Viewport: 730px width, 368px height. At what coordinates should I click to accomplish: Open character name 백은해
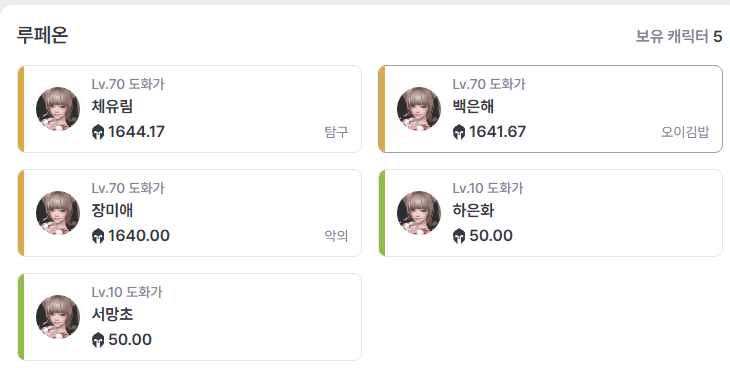473,107
